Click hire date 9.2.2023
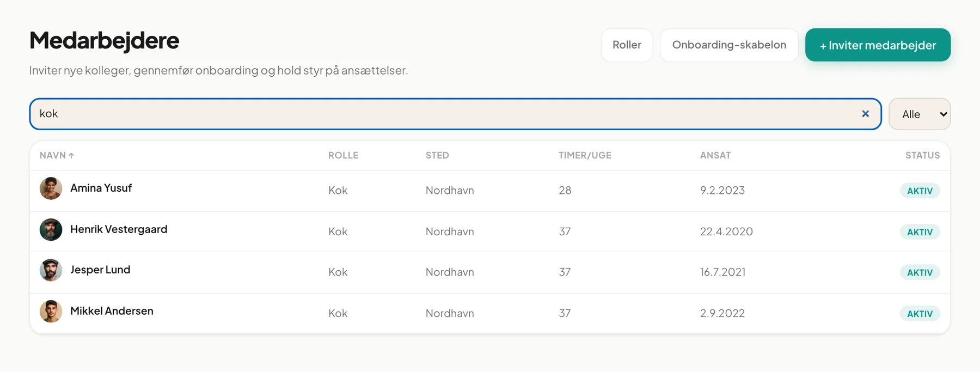 click(x=722, y=190)
